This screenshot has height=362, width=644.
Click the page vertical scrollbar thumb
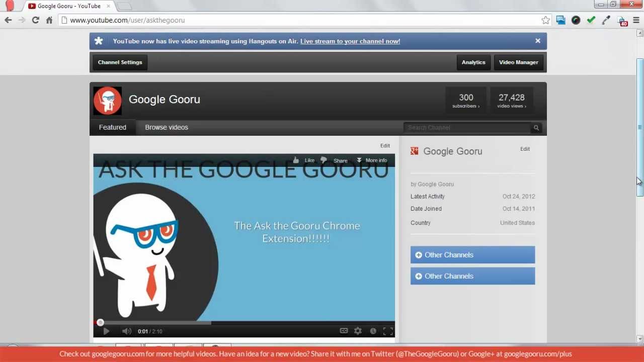click(x=640, y=128)
